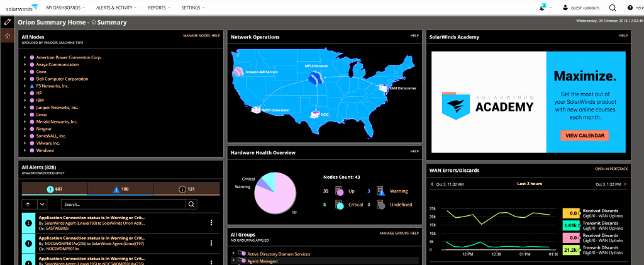Open the three-dot menu for NOCSWOMPE01Av alert
Image resolution: width=644 pixels, height=265 pixels.
[x=211, y=243]
